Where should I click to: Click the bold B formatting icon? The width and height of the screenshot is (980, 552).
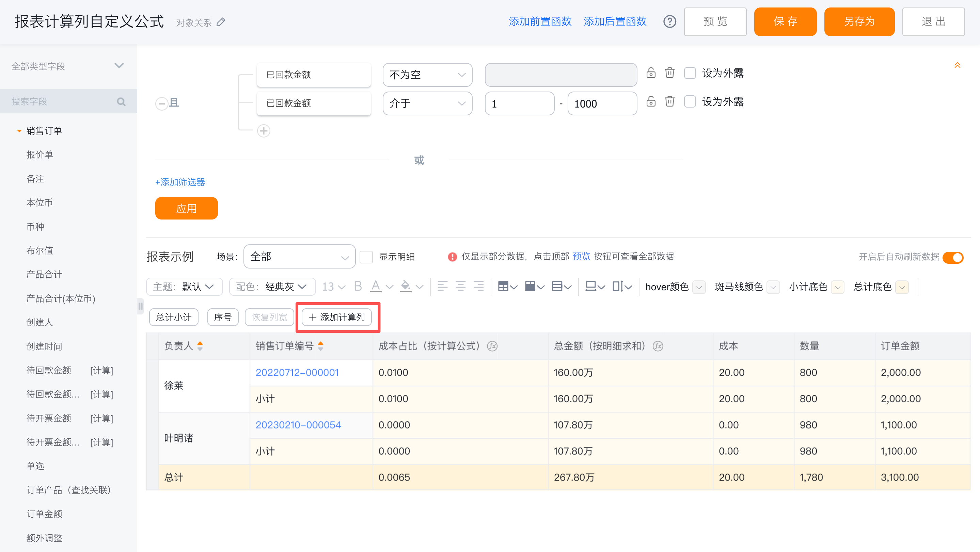click(358, 286)
